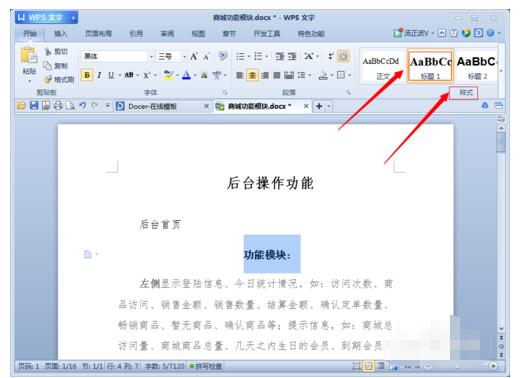Click the skin T-shirt icon in title area
The height and width of the screenshot is (378, 521).
[454, 33]
